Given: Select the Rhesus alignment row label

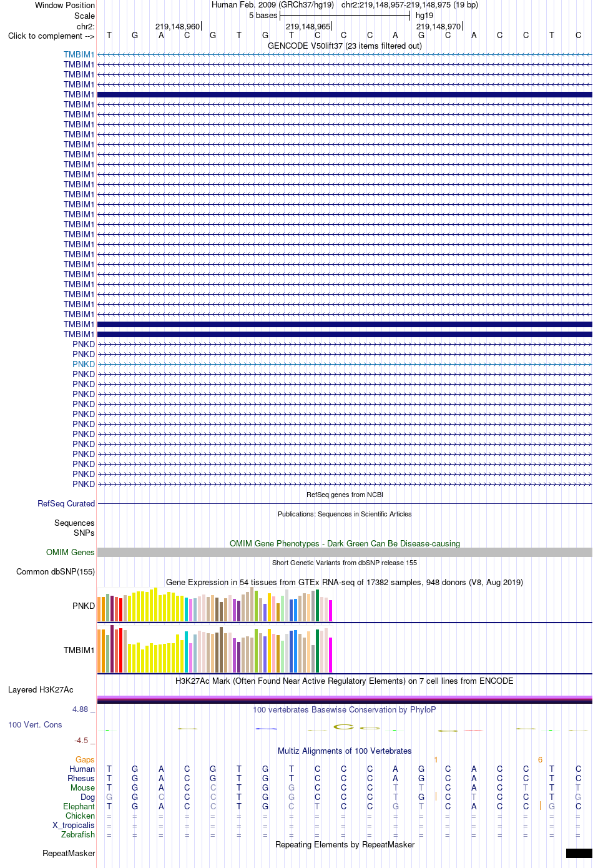Looking at the screenshot, I should click(81, 778).
